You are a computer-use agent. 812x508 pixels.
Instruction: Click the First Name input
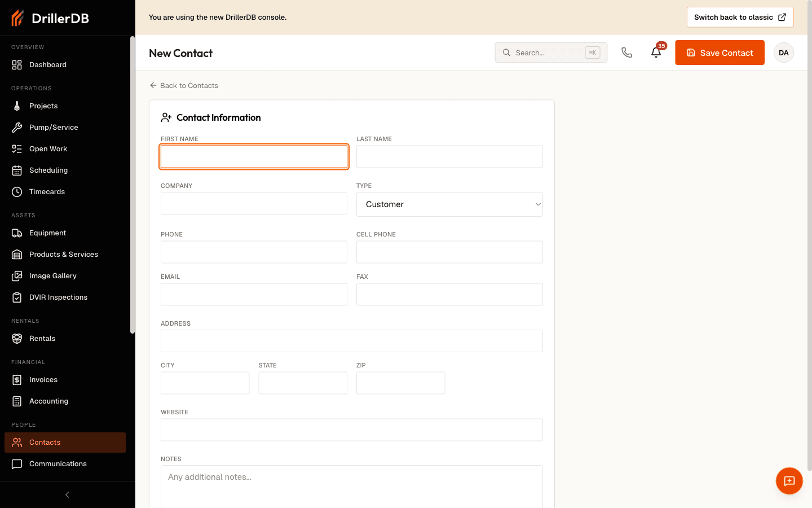pyautogui.click(x=254, y=156)
